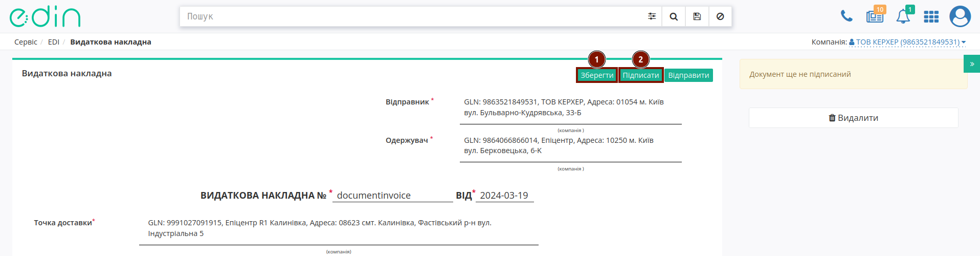Open the search filter settings icon
This screenshot has height=256, width=980.
pos(652,16)
